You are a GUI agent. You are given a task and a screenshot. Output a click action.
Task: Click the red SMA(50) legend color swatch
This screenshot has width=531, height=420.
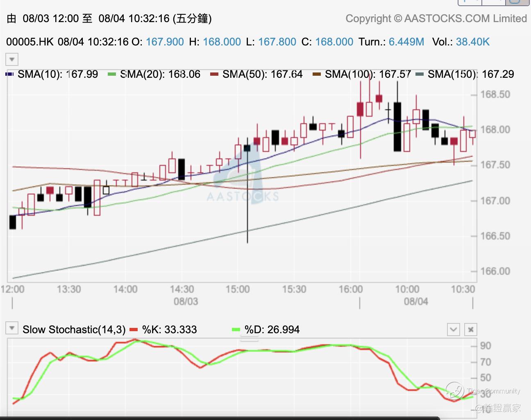click(214, 75)
